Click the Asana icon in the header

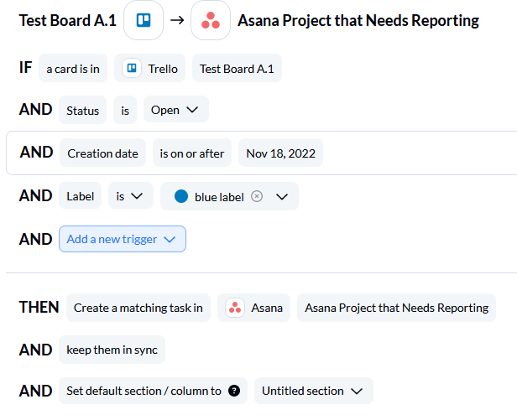coord(211,20)
